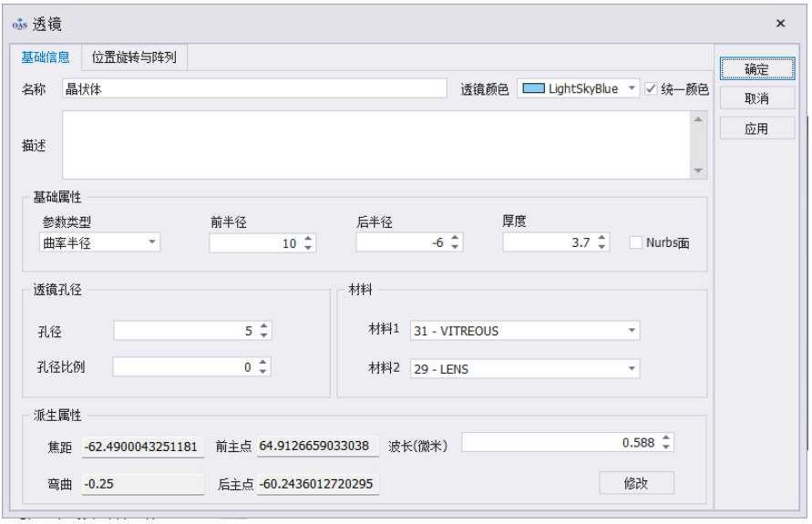The height and width of the screenshot is (524, 812).
Task: Click the 应用 button
Action: coord(755,128)
